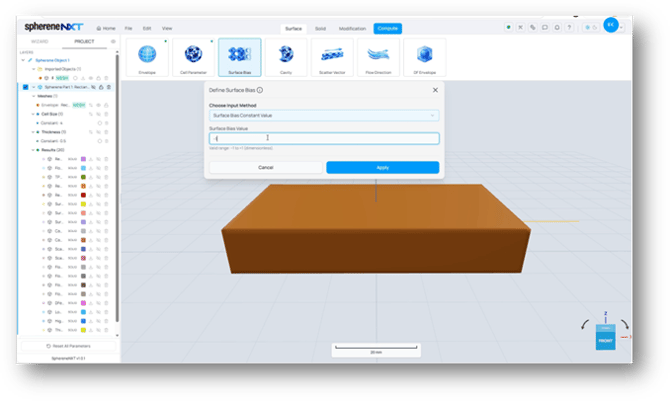Toggle visibility of imported object mesh

click(x=91, y=78)
